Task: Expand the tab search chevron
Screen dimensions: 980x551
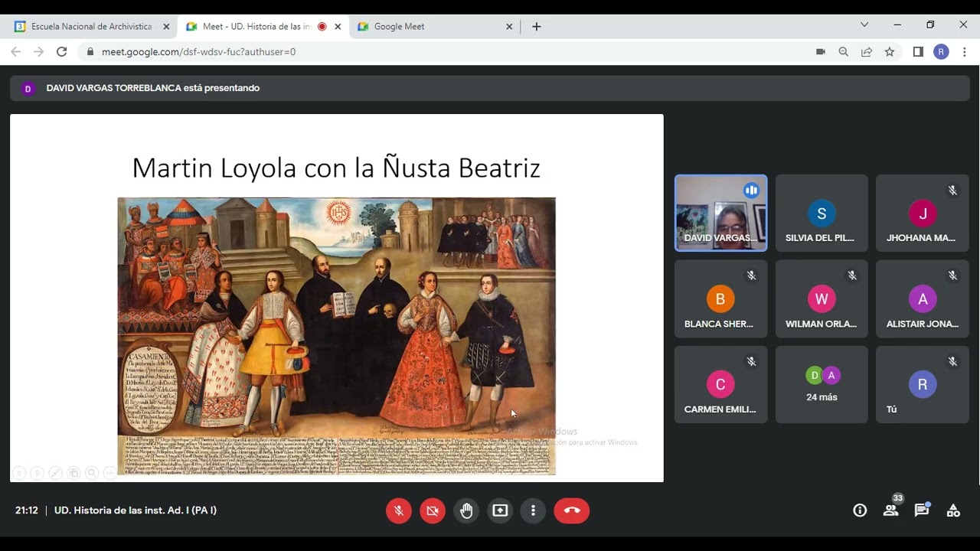Action: pos(864,25)
